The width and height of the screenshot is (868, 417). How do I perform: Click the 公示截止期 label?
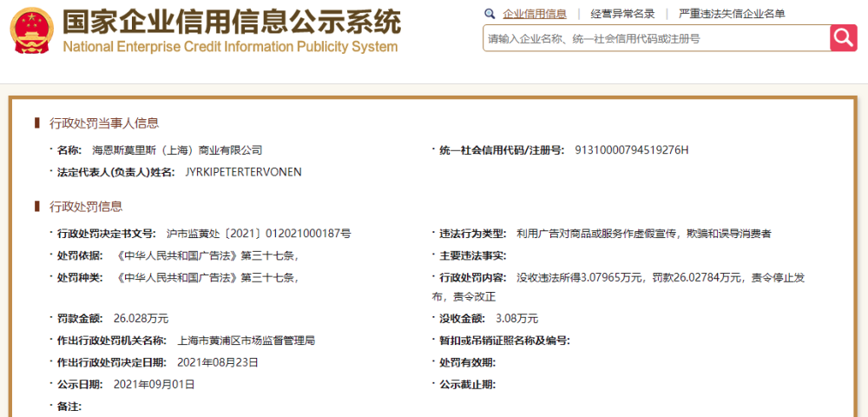pyautogui.click(x=467, y=384)
